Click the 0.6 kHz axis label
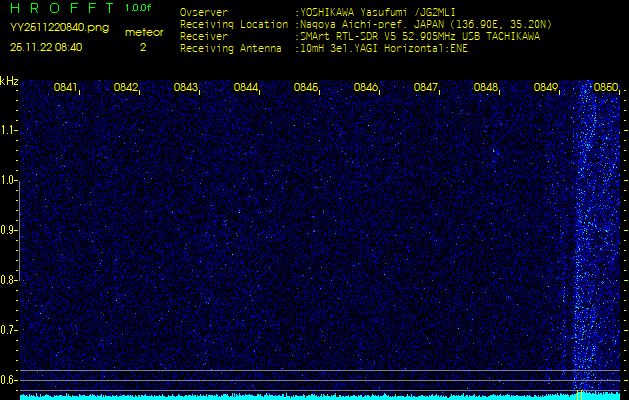 [7, 380]
